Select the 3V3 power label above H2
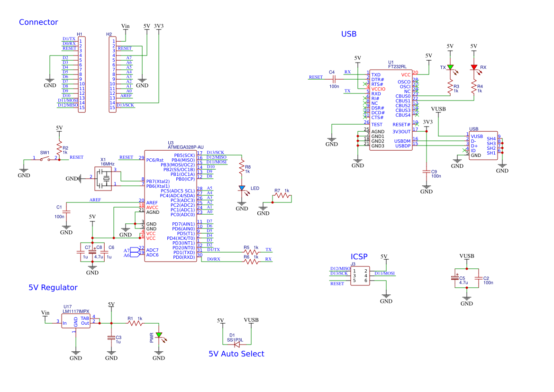 [159, 26]
